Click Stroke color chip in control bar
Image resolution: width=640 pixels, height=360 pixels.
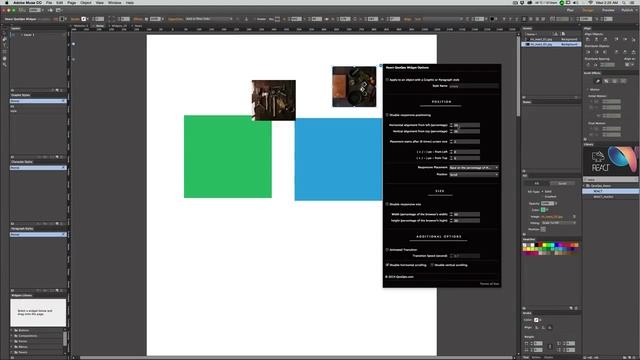[x=84, y=19]
